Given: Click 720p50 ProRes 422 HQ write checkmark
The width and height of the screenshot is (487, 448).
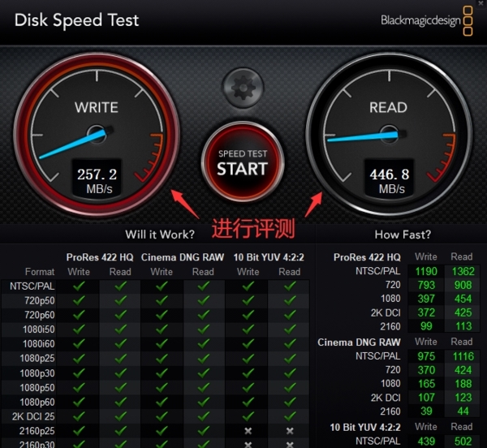Looking at the screenshot, I should 79,300.
